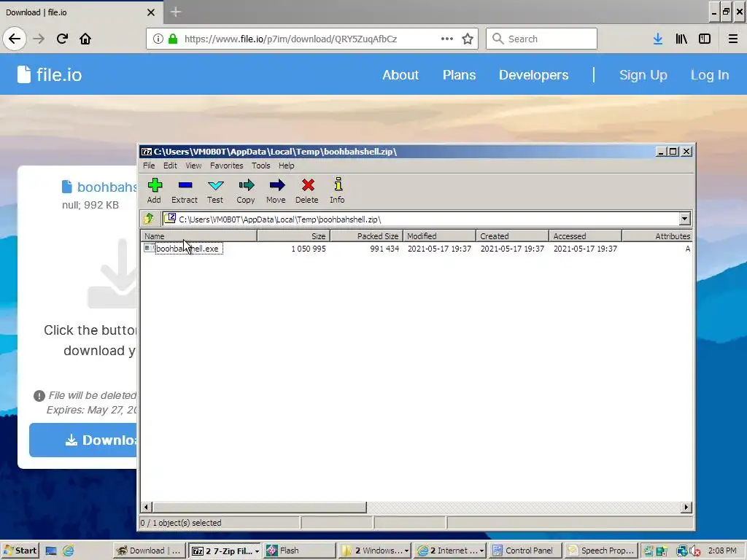Image resolution: width=747 pixels, height=560 pixels.
Task: Open the Help menu in 7-Zip
Action: pyautogui.click(x=286, y=166)
